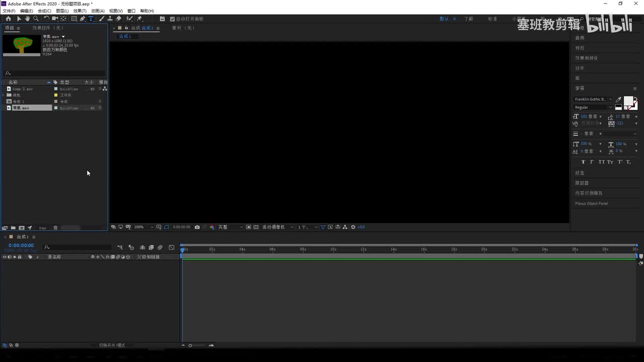Go to the Home screen icon
Viewport: 644px width, 362px height.
pos(8,19)
